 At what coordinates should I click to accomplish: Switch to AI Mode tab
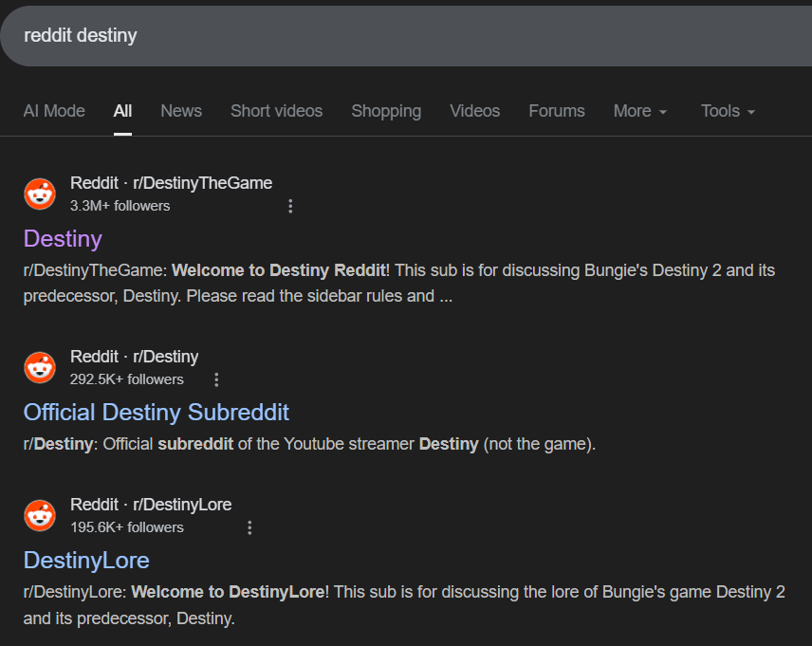(x=54, y=111)
